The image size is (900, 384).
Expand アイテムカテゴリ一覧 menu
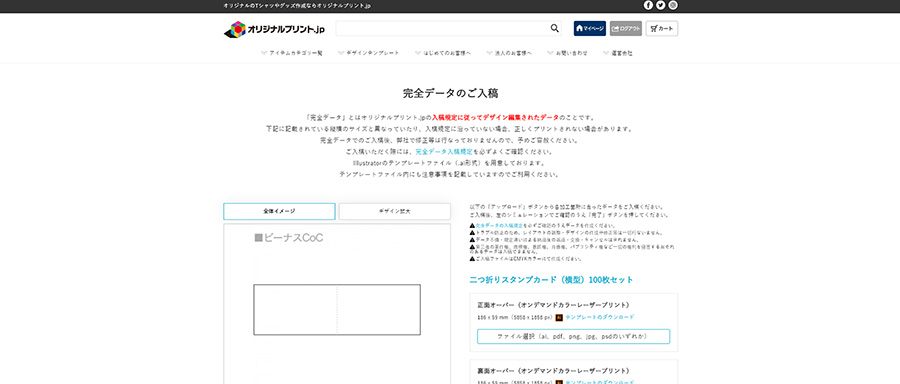[x=292, y=53]
